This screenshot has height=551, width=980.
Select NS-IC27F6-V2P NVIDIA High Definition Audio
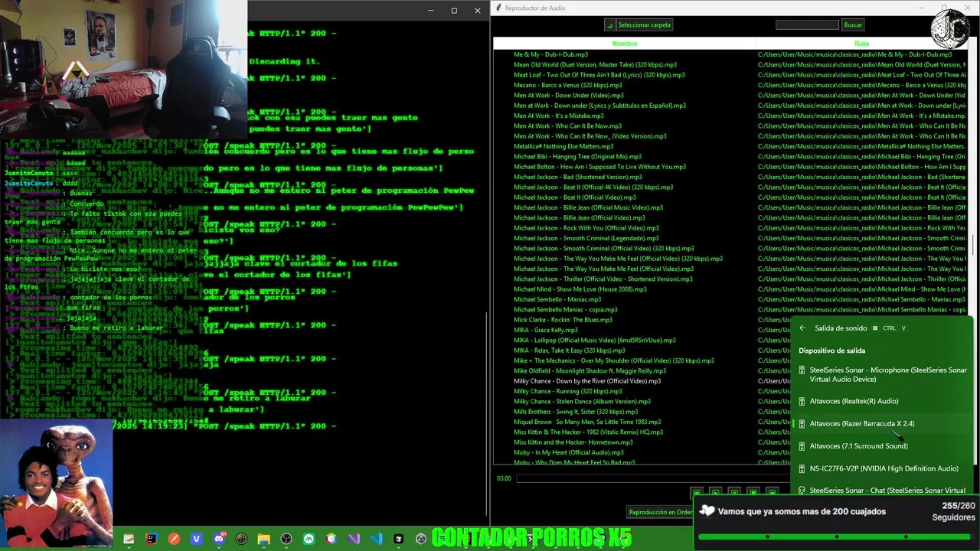[882, 468]
